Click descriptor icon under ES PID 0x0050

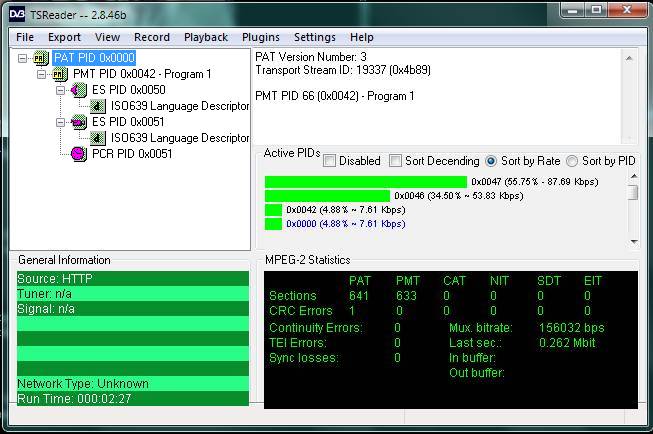(97, 106)
